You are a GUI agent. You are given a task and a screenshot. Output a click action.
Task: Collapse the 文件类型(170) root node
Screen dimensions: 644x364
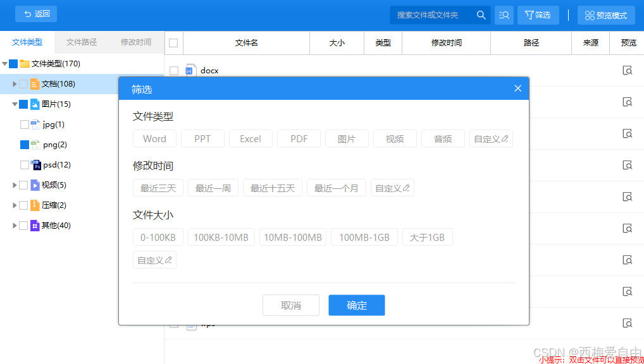tap(4, 64)
